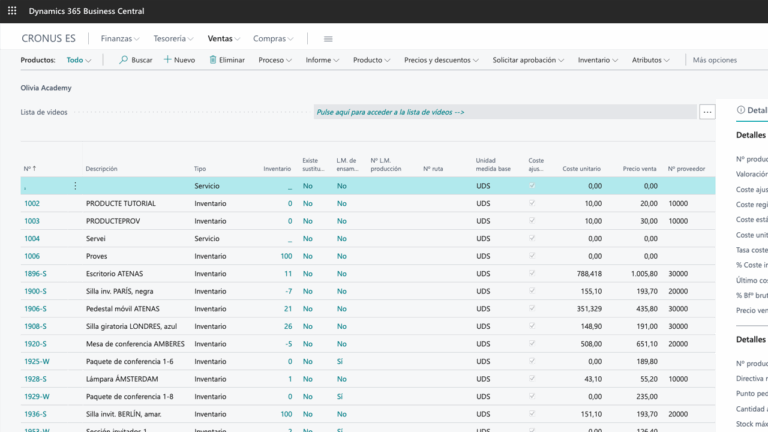
Task: Click inventory value 100 for Proves
Action: point(286,256)
